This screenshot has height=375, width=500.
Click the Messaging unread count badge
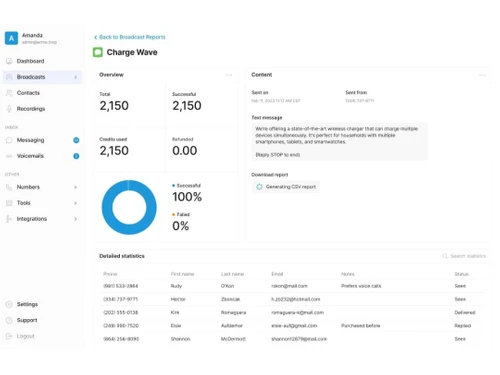pos(76,140)
